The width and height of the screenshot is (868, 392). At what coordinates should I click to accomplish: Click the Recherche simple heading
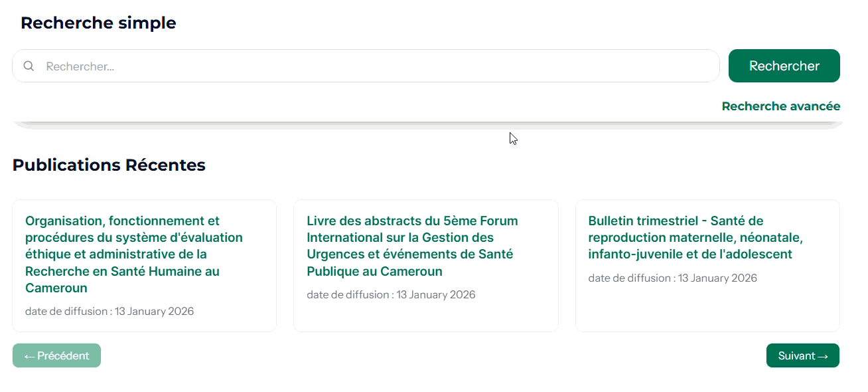pyautogui.click(x=98, y=23)
